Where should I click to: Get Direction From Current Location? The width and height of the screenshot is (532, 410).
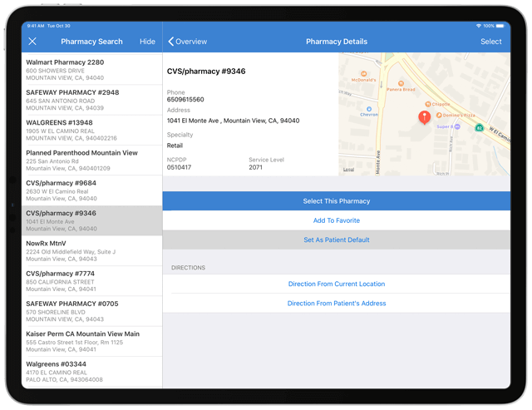(x=336, y=284)
